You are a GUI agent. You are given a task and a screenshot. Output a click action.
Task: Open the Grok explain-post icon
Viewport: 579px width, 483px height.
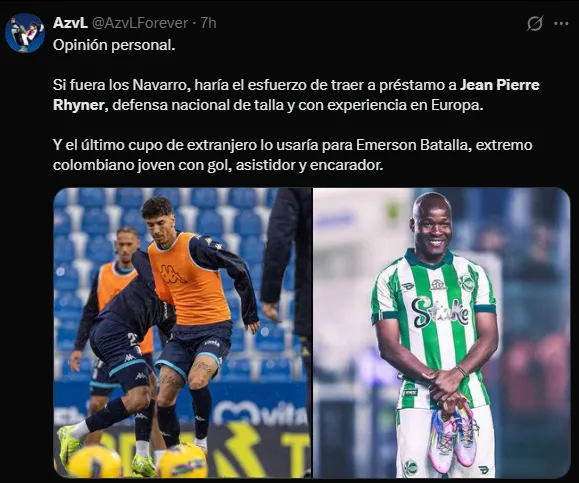(x=535, y=24)
